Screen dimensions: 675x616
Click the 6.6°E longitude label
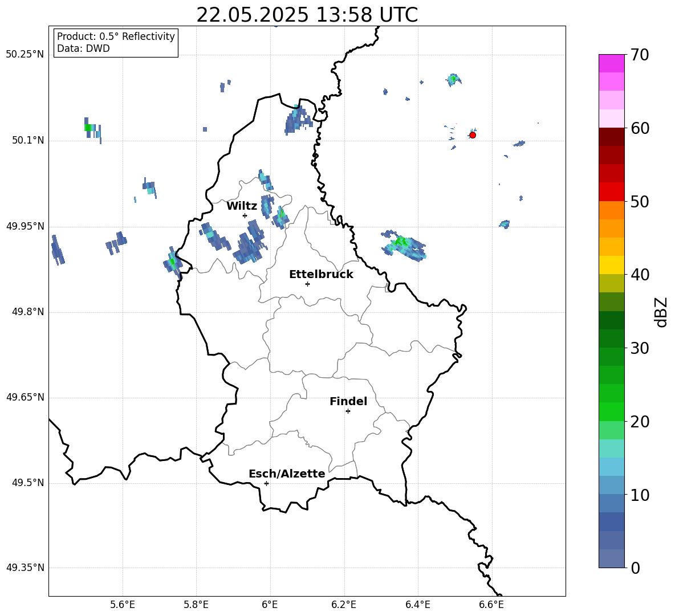pos(491,605)
